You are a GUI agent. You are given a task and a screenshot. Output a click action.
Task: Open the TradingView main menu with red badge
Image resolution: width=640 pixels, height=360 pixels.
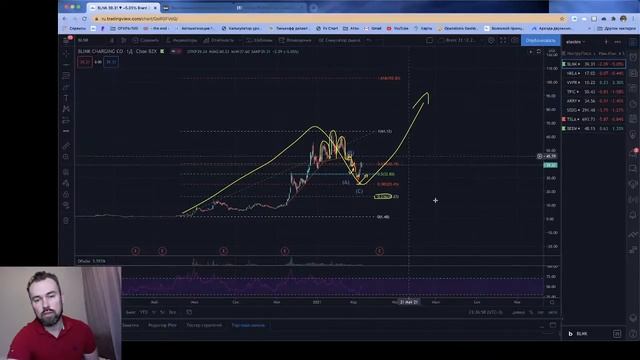(x=67, y=40)
